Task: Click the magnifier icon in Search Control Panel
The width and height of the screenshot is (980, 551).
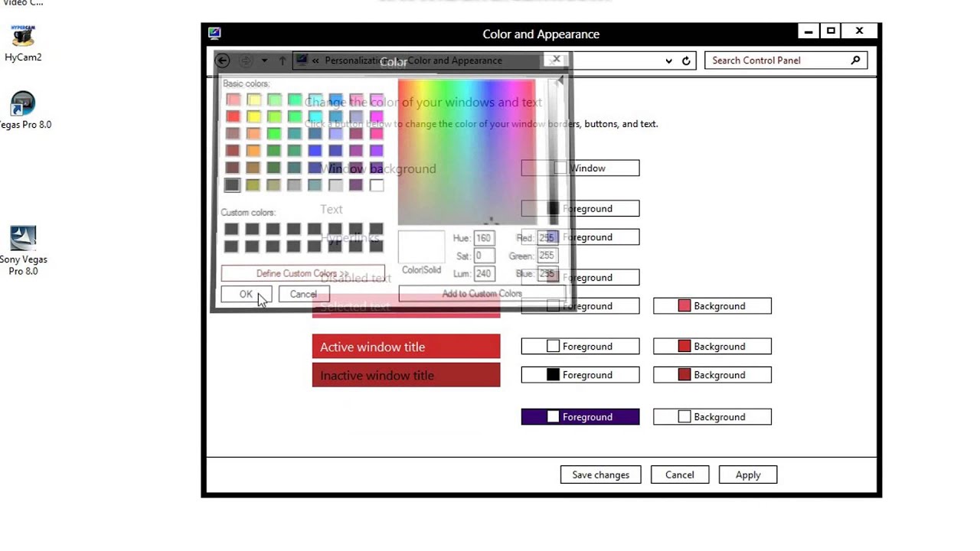Action: (855, 60)
